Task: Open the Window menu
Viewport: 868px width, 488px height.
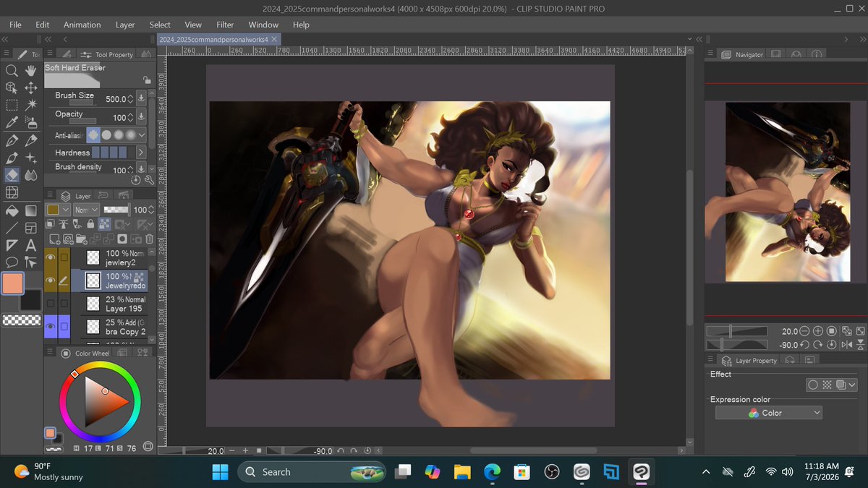Action: click(x=263, y=25)
